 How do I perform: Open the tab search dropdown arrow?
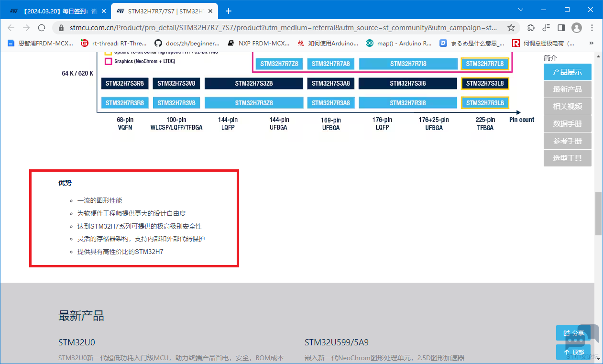tap(521, 10)
